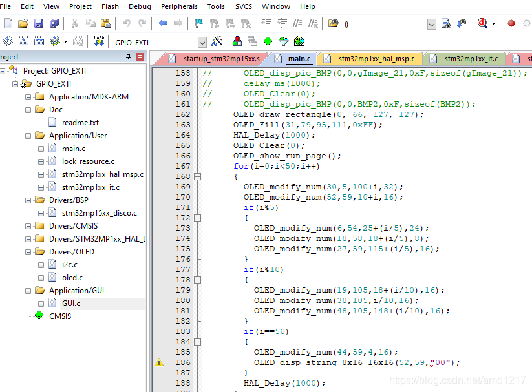Redo the last edit

pyautogui.click(x=142, y=23)
